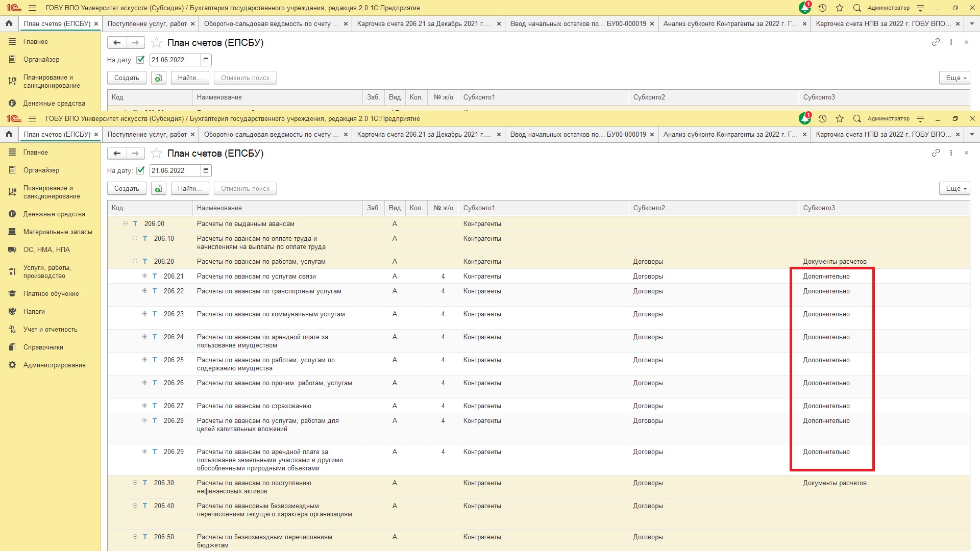Select the 206.26 прочим работам row
Screen dimensions: 980x551
274,383
